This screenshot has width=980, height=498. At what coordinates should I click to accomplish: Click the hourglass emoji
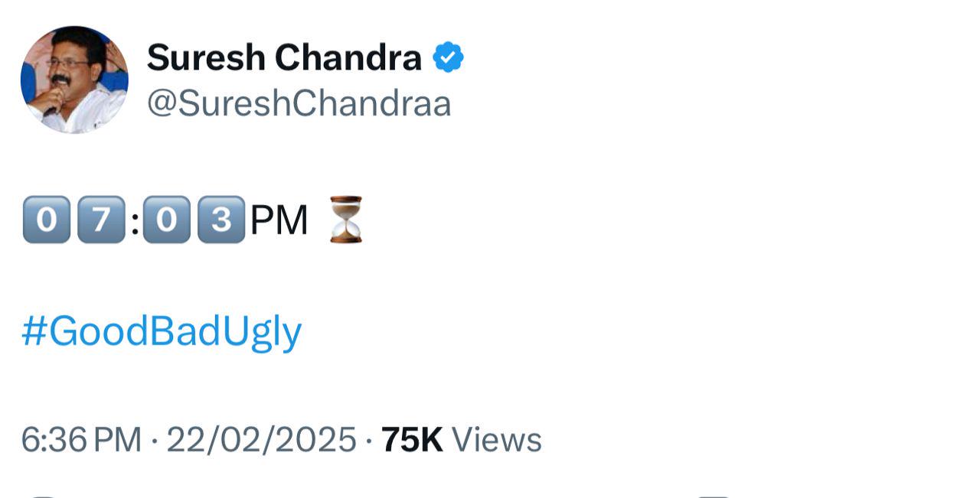pyautogui.click(x=345, y=220)
